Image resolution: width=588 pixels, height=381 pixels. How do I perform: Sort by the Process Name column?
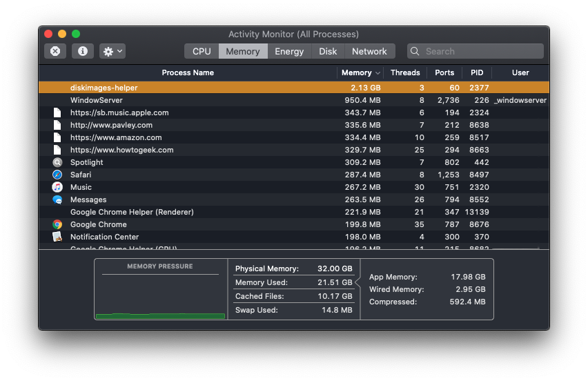(x=188, y=72)
